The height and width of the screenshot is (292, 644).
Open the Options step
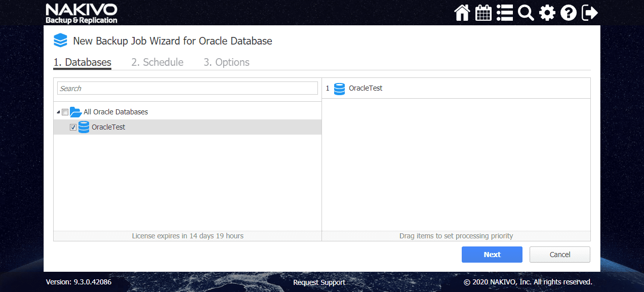coord(226,62)
